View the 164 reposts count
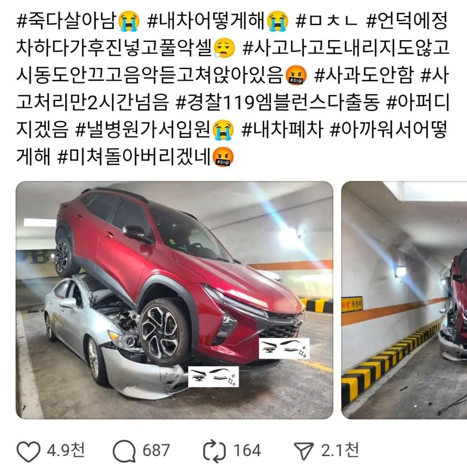 coord(247,450)
